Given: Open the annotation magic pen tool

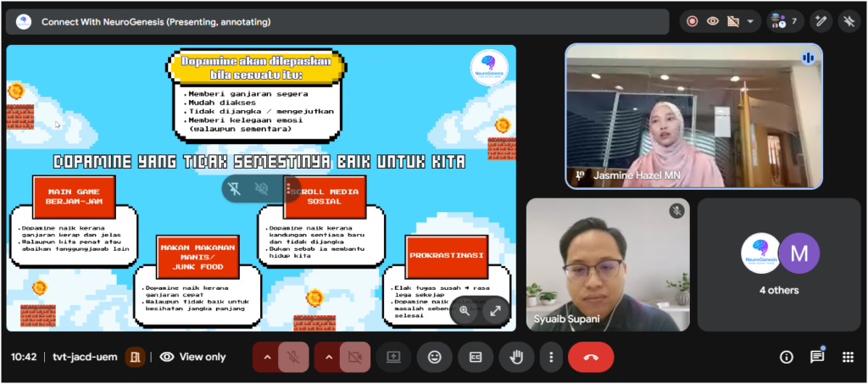Looking at the screenshot, I should pyautogui.click(x=821, y=21).
